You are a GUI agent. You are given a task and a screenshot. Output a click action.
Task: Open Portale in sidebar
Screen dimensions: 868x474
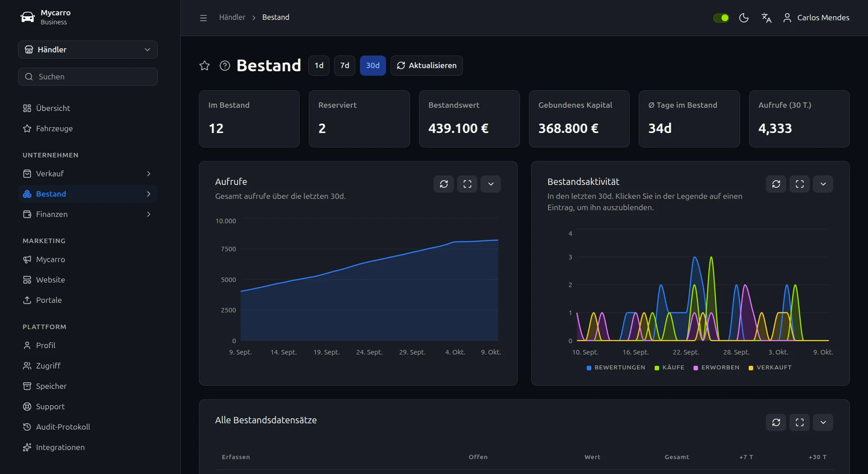[x=88, y=300]
